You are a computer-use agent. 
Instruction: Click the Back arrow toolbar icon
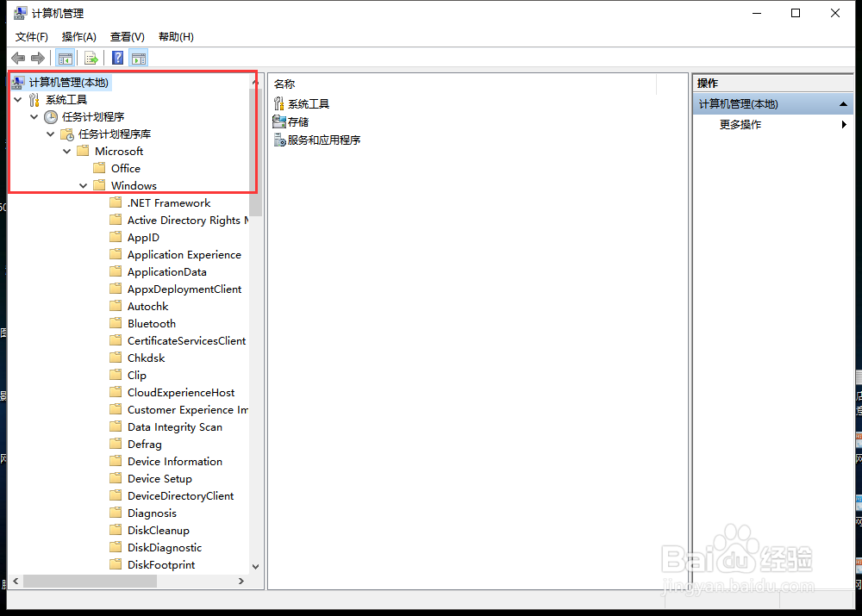coord(18,58)
